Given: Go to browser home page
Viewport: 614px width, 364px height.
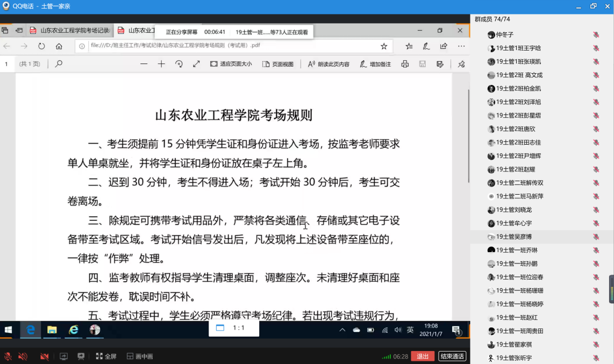Looking at the screenshot, I should pyautogui.click(x=59, y=46).
